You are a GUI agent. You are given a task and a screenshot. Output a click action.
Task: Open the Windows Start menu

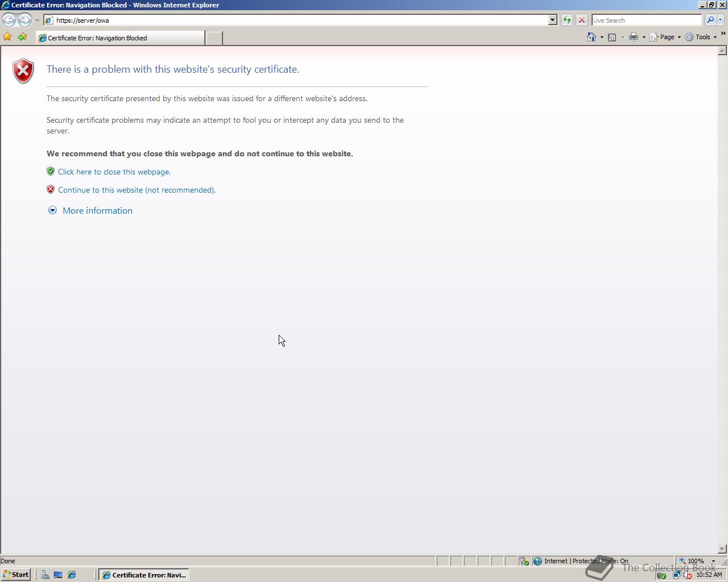pyautogui.click(x=16, y=575)
